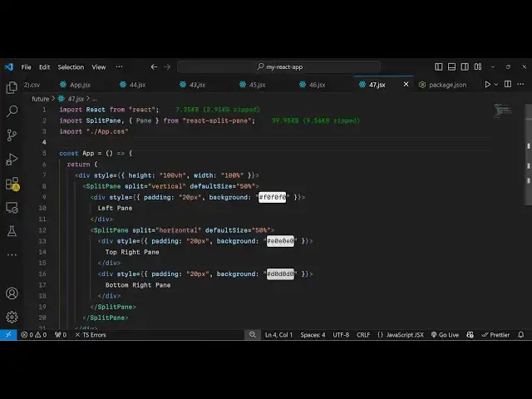
Task: Click the TS Errors status item
Action: pos(91,335)
